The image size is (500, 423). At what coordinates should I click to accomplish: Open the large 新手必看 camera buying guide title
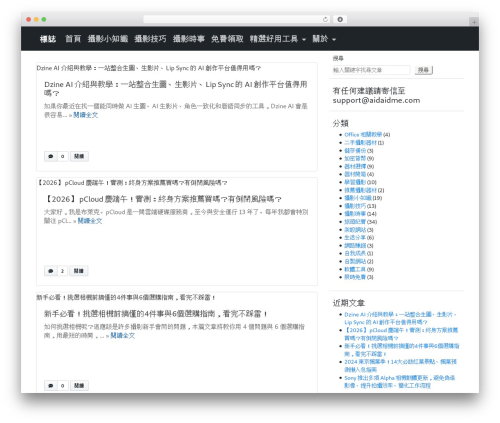point(156,314)
